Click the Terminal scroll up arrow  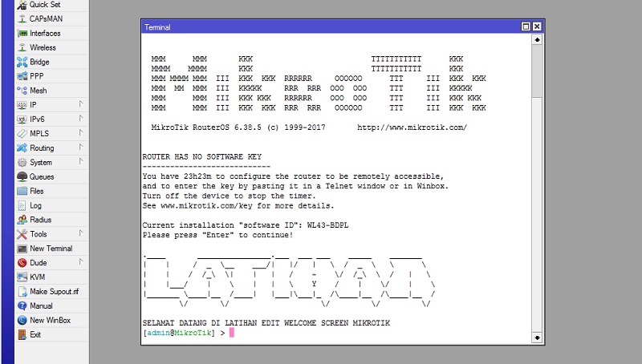537,39
